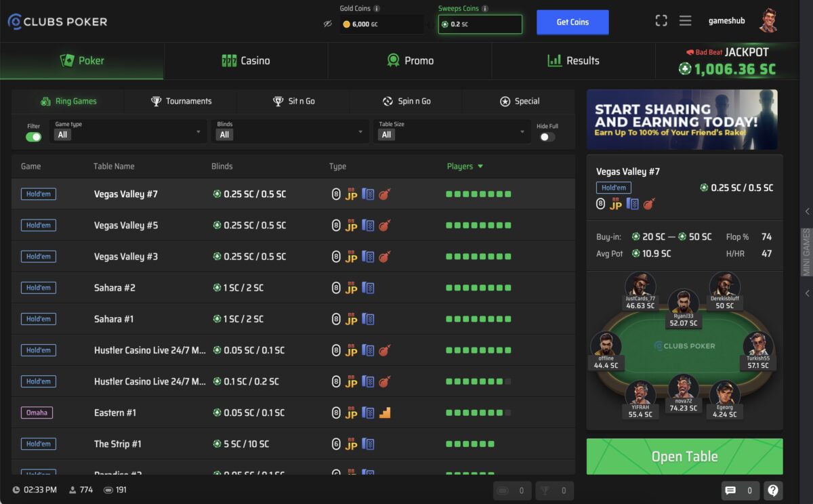Select the Sahara #1 table row
The image size is (813, 504).
pos(293,319)
